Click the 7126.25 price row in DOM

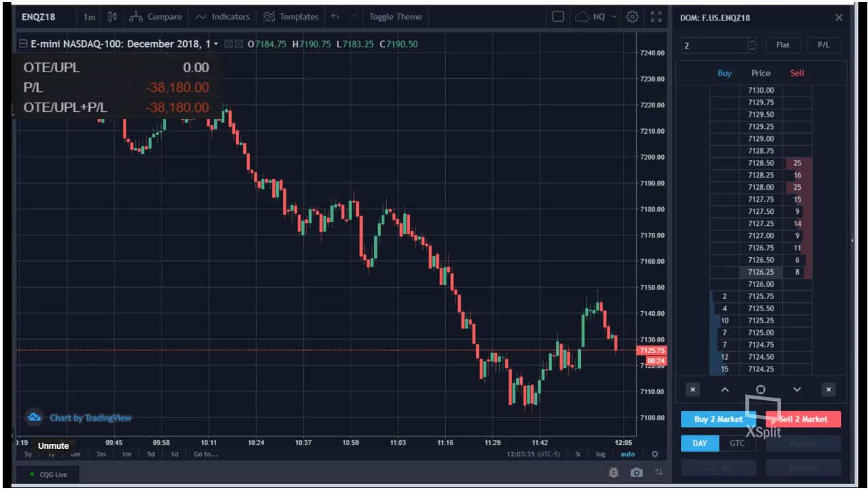point(761,272)
